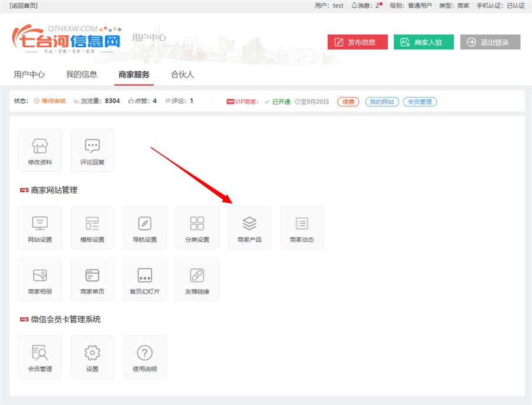Click the green 商家入驻 button
This screenshot has height=405, width=532.
tap(423, 42)
